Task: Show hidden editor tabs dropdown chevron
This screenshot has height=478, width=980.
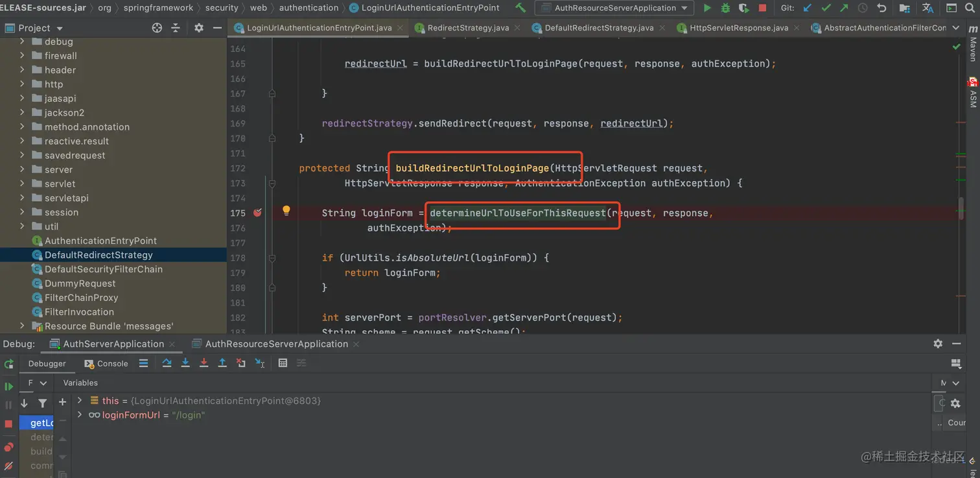Action: pos(956,28)
